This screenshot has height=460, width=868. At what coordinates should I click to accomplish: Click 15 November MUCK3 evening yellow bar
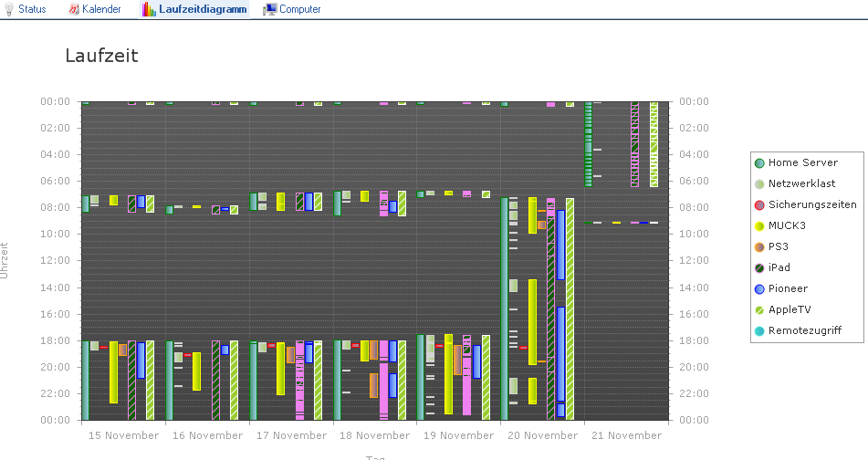(x=113, y=372)
